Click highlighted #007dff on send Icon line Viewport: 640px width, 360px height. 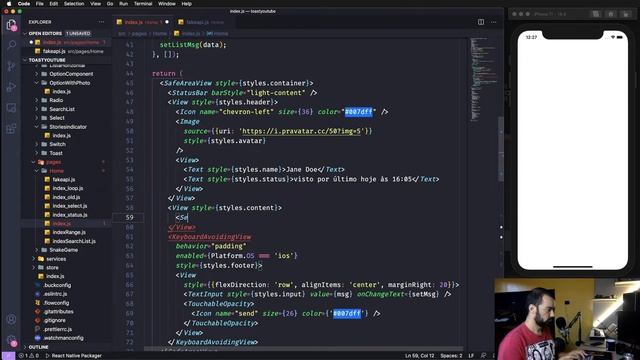[x=347, y=313]
